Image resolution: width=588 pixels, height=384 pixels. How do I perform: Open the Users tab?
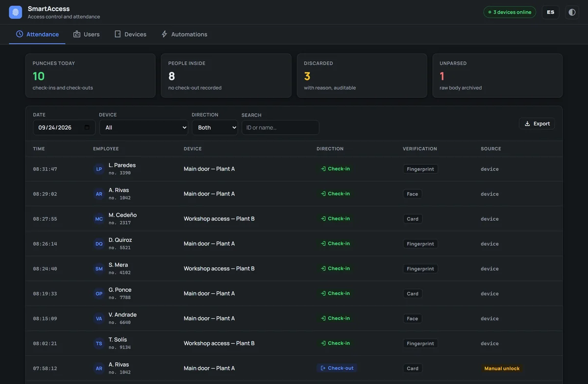(86, 34)
